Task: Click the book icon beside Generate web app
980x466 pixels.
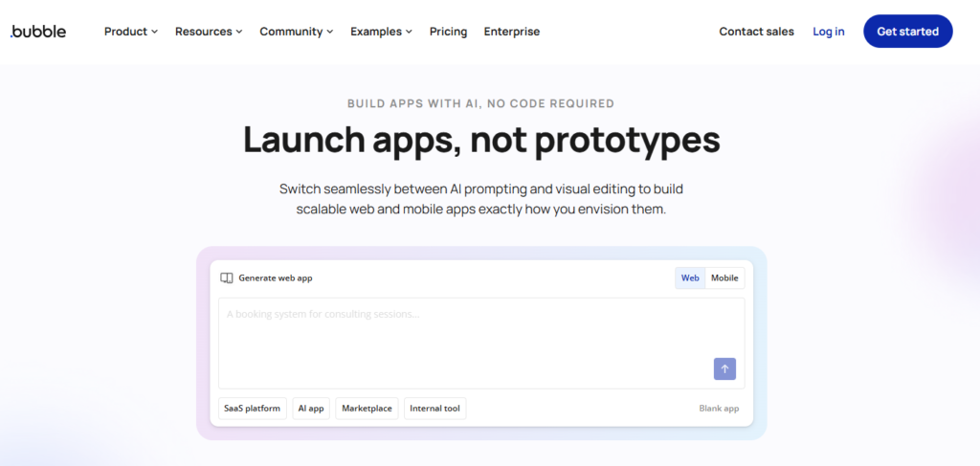Action: [x=227, y=278]
